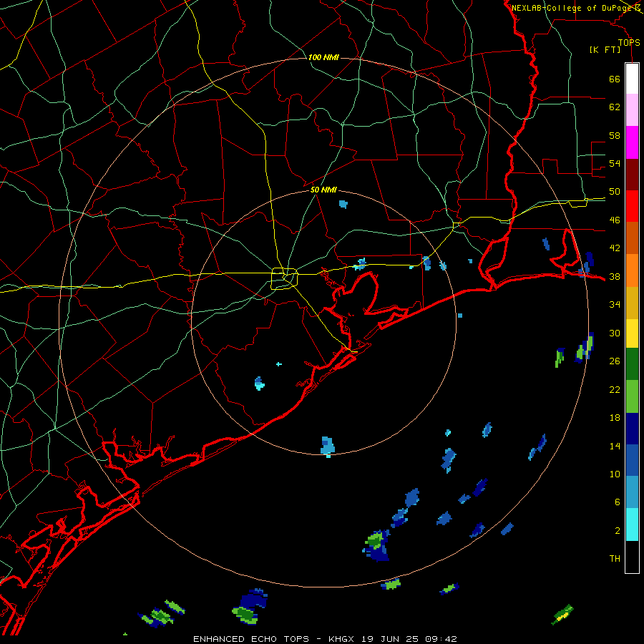644x644 pixels.
Task: Click the bright red swatch between 46 and 50
Action: pos(632,206)
